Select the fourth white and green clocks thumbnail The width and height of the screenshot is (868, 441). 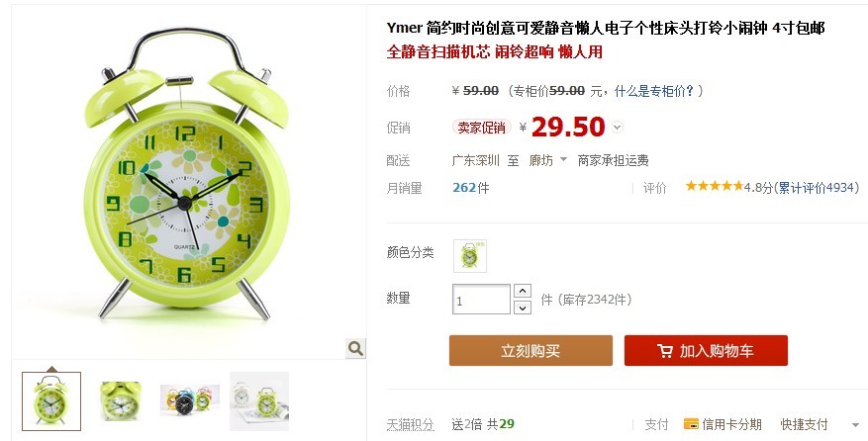point(259,401)
